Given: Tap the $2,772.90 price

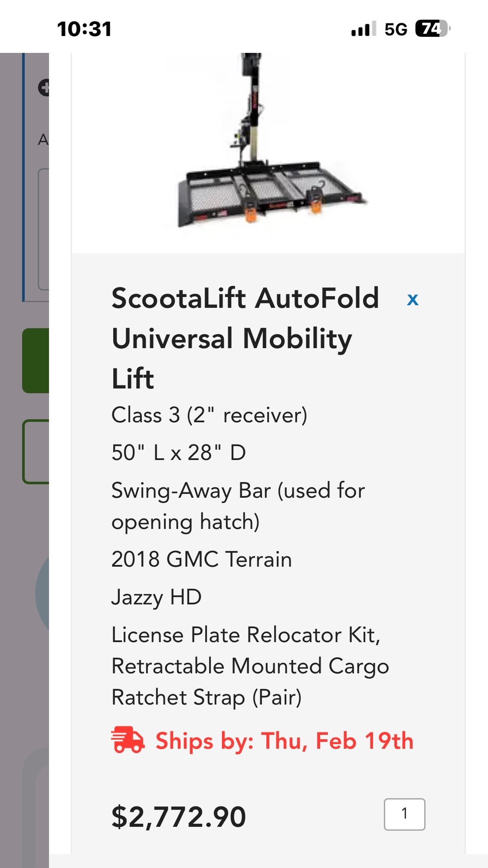Looking at the screenshot, I should coord(179,817).
